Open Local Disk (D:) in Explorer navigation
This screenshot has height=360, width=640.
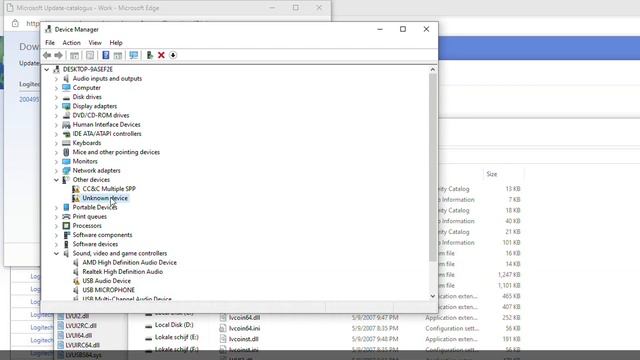174,325
